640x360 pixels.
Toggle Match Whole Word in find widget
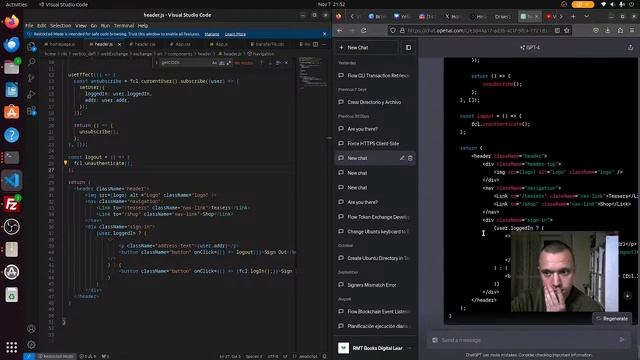tap(222, 63)
